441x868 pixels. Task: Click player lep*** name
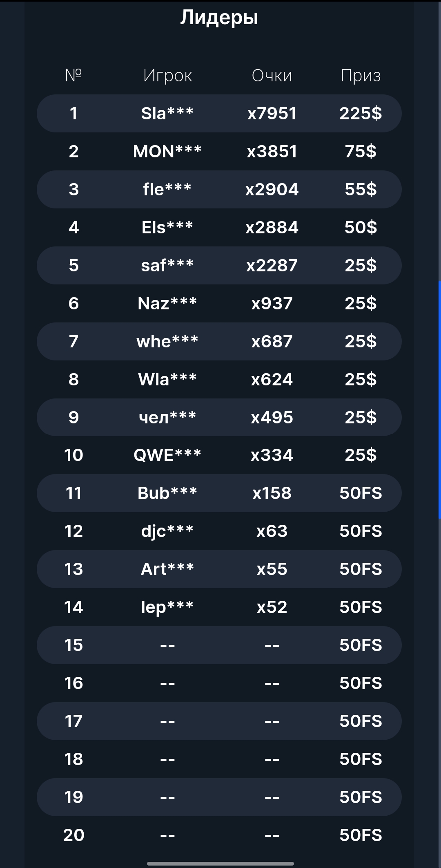point(167,607)
